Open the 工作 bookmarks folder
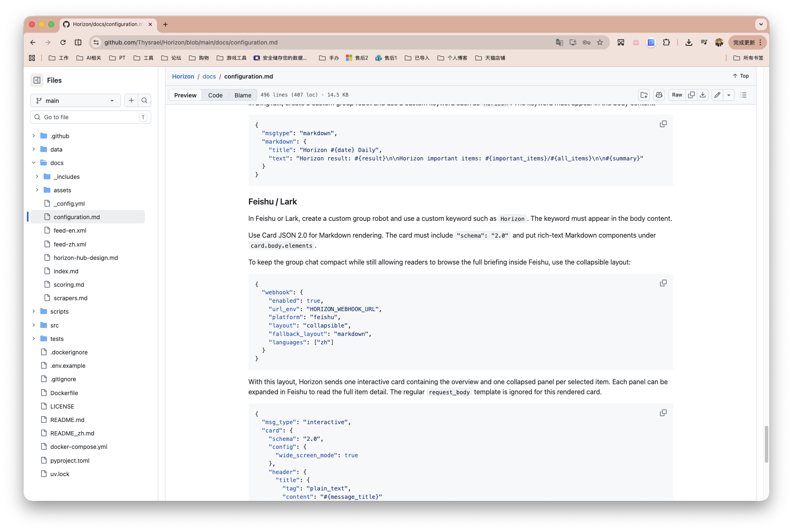793x532 pixels. (x=59, y=58)
